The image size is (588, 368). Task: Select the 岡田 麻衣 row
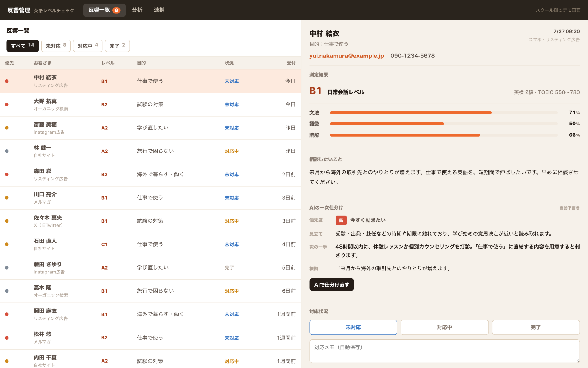tap(150, 314)
